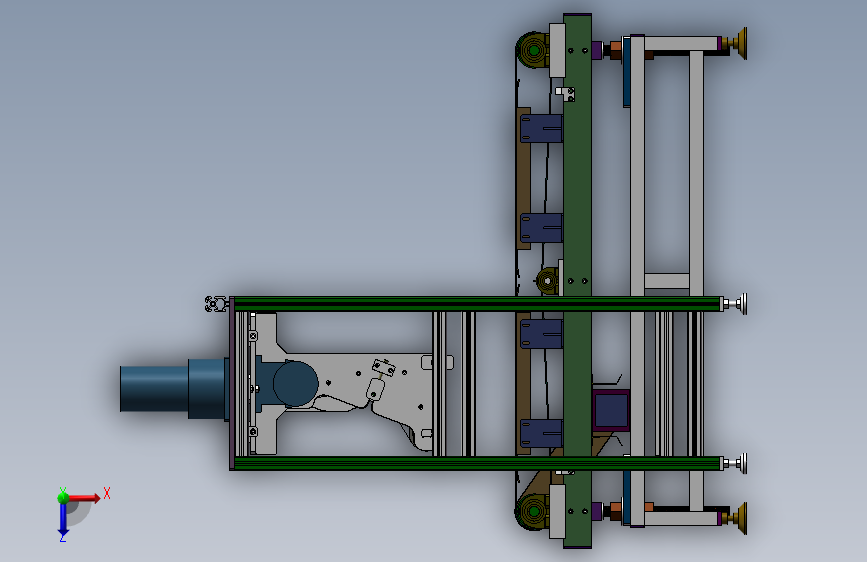The width and height of the screenshot is (867, 562).
Task: Select the bottom right brass leveling foot
Action: 738,518
